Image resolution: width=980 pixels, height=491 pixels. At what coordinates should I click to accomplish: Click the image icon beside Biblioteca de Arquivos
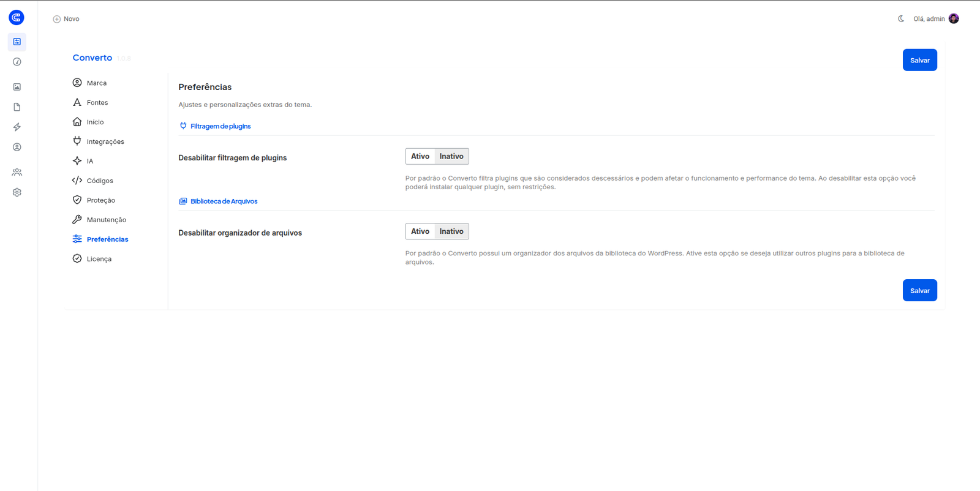[x=183, y=201]
